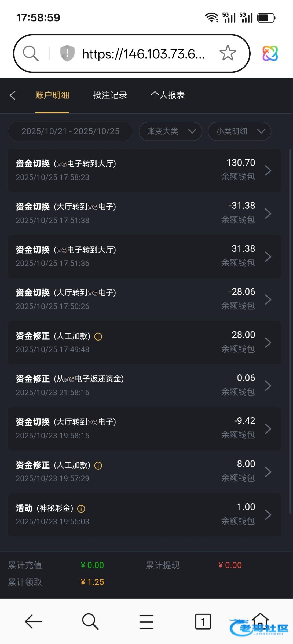Bookmark page with the star icon
Screen dimensions: 293x644
click(228, 53)
